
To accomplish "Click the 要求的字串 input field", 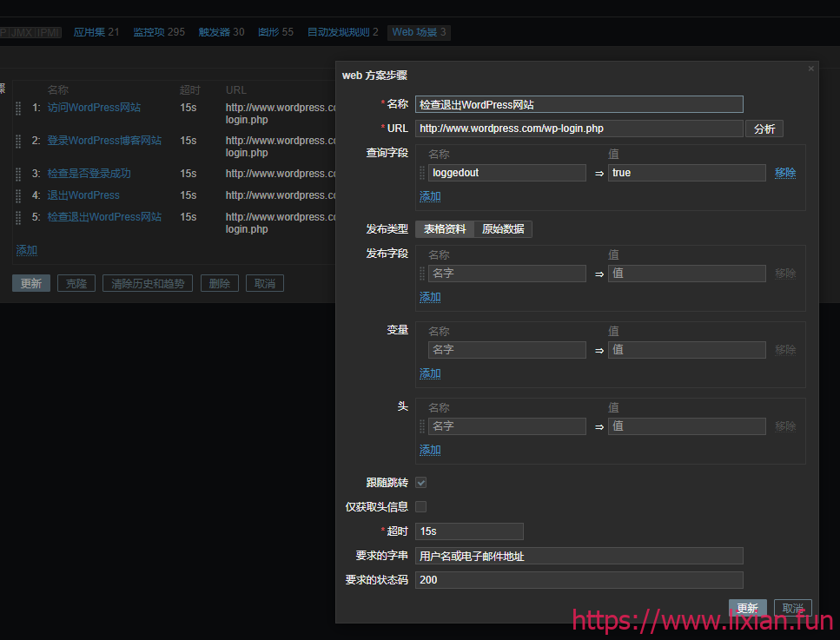I will pyautogui.click(x=579, y=556).
